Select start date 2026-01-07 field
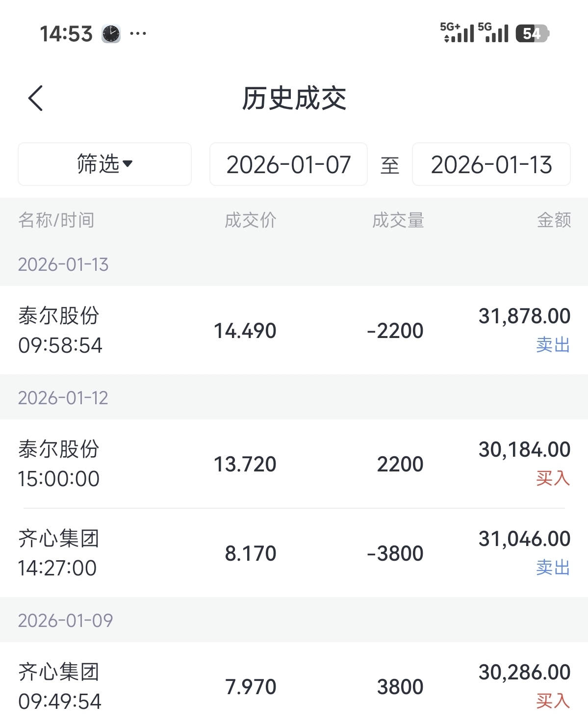This screenshot has height=728, width=588. coord(288,164)
